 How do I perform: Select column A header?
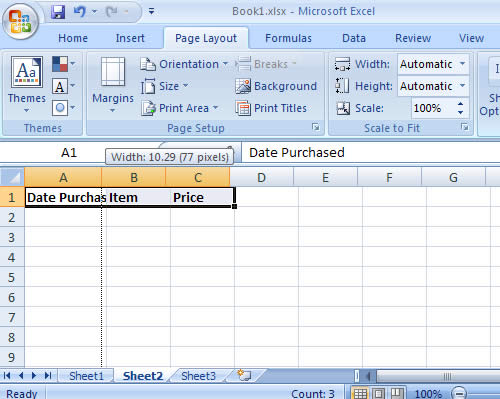pos(63,177)
